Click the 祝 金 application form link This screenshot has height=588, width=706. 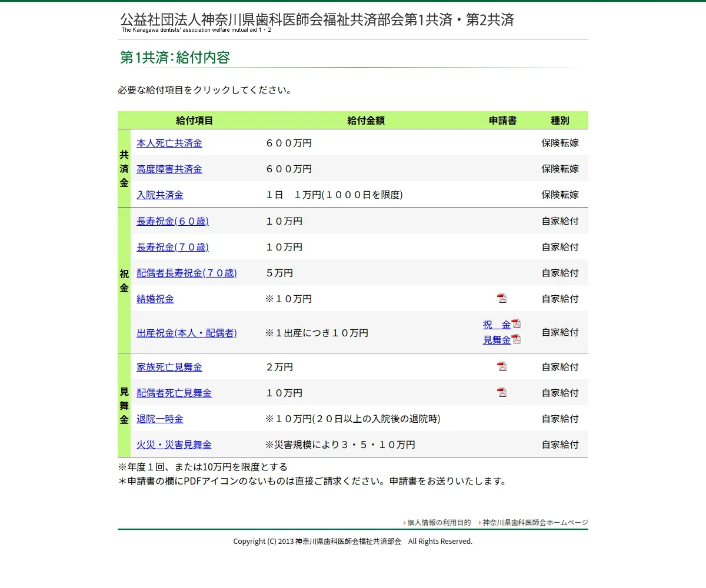click(497, 325)
